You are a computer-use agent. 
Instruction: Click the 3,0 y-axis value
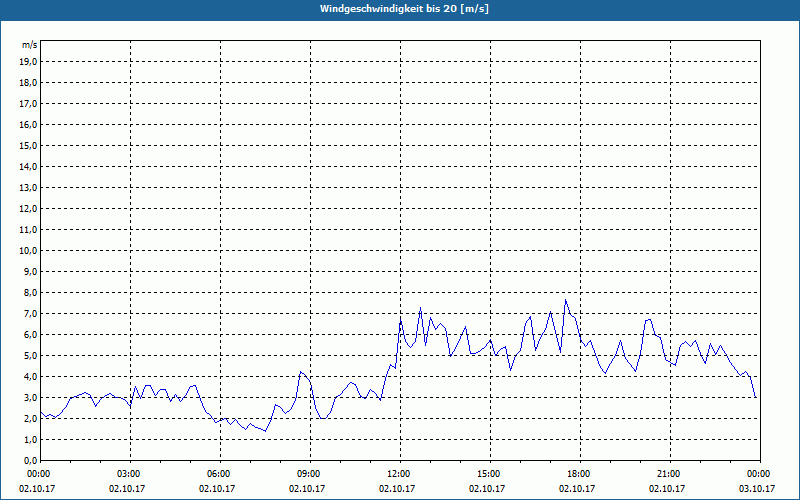[30, 397]
